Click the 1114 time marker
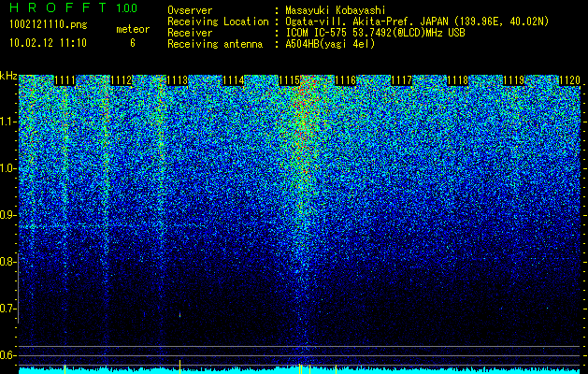Image resolution: width=588 pixels, height=374 pixels. [x=234, y=80]
